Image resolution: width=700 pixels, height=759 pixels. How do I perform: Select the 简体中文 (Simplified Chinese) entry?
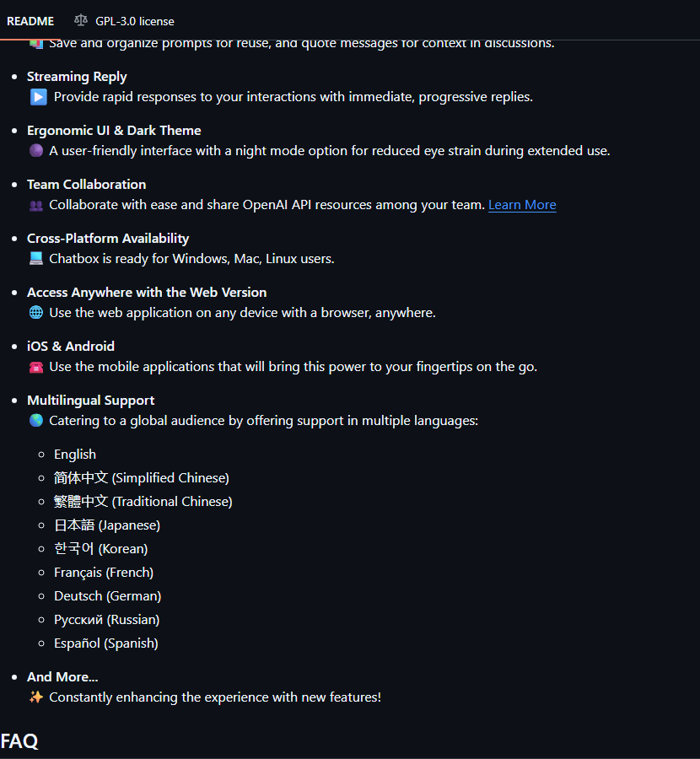(142, 477)
